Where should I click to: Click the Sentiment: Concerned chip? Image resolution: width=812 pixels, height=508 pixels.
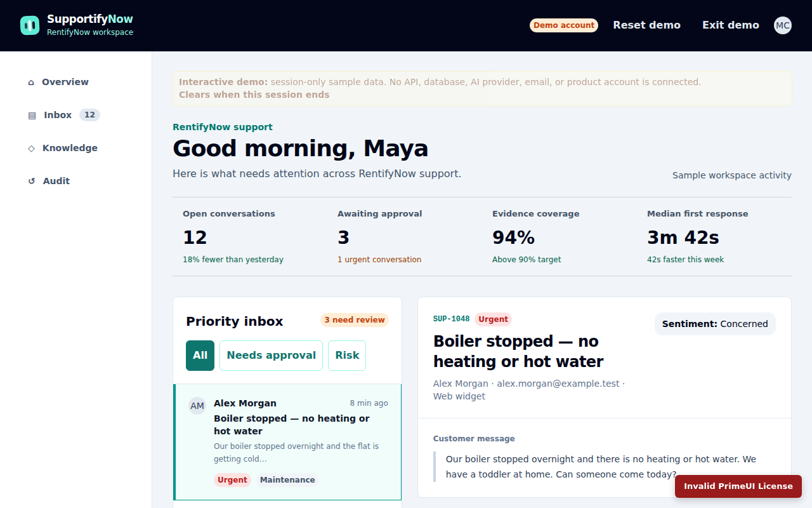point(715,324)
